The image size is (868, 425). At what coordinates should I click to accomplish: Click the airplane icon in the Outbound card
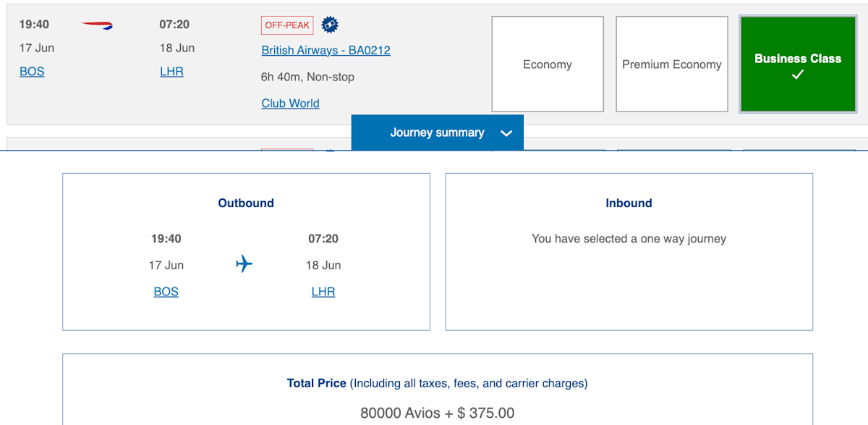pyautogui.click(x=244, y=264)
